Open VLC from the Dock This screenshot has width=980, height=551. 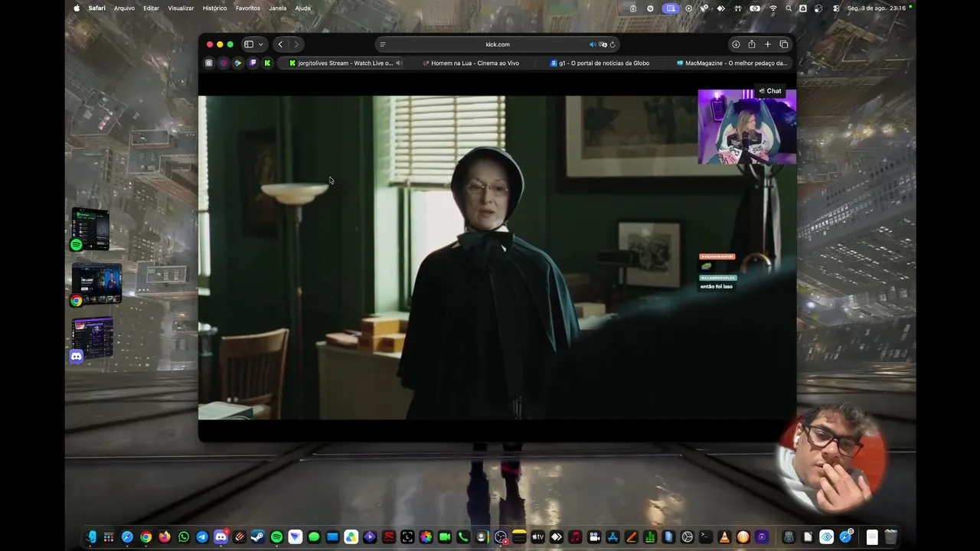click(x=724, y=537)
